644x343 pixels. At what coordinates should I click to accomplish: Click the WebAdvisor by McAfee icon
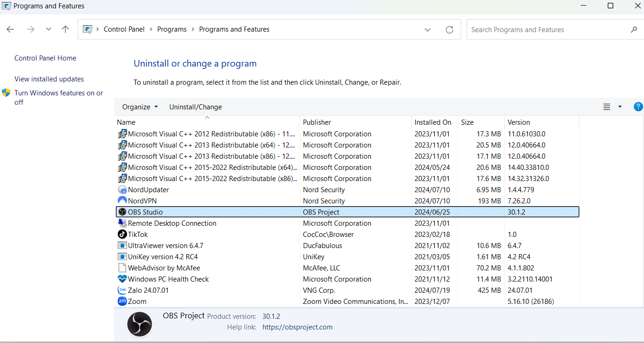tap(122, 268)
